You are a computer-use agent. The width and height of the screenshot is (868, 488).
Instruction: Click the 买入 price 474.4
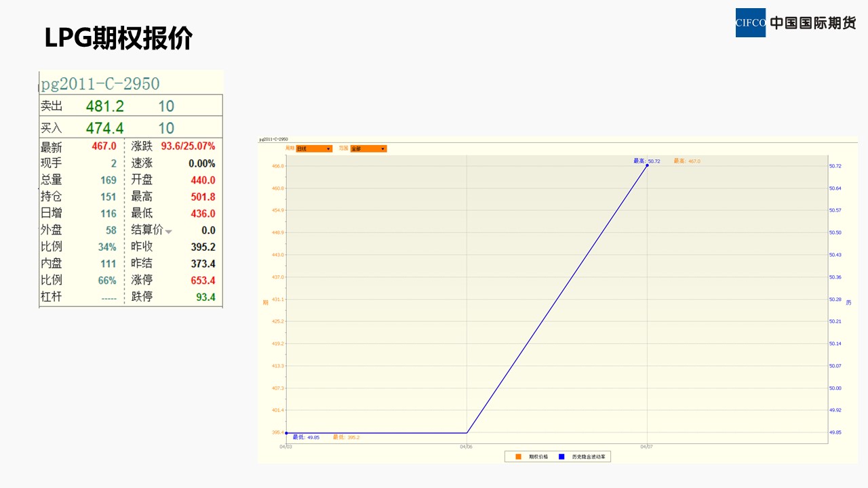click(x=104, y=128)
